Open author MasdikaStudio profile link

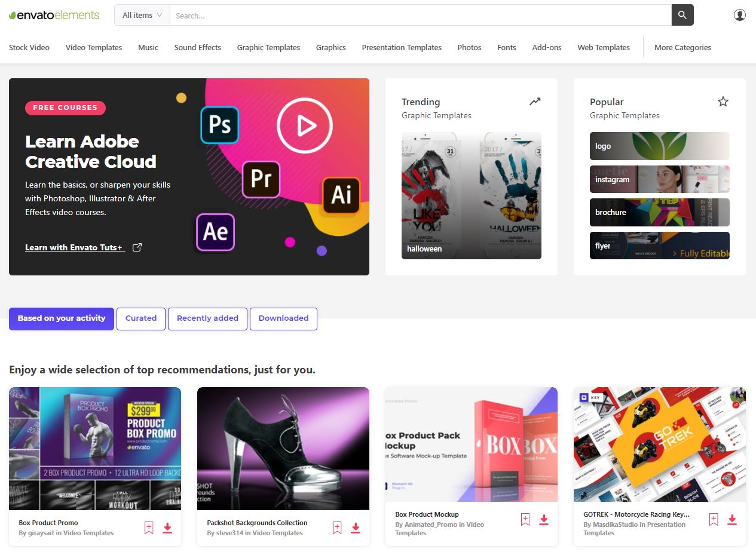tap(616, 525)
